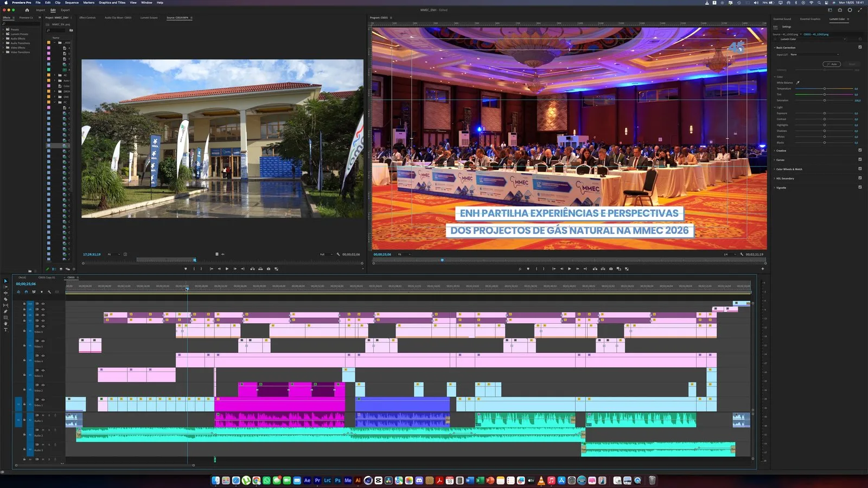The height and width of the screenshot is (488, 868).
Task: Open the Lumetri Color effect dropdown
Action: [812, 39]
